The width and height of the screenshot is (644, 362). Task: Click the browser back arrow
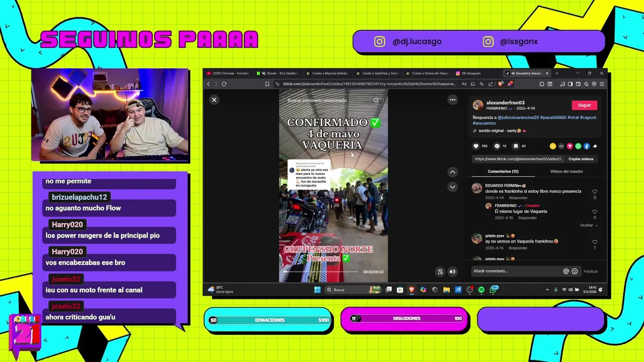tap(208, 84)
